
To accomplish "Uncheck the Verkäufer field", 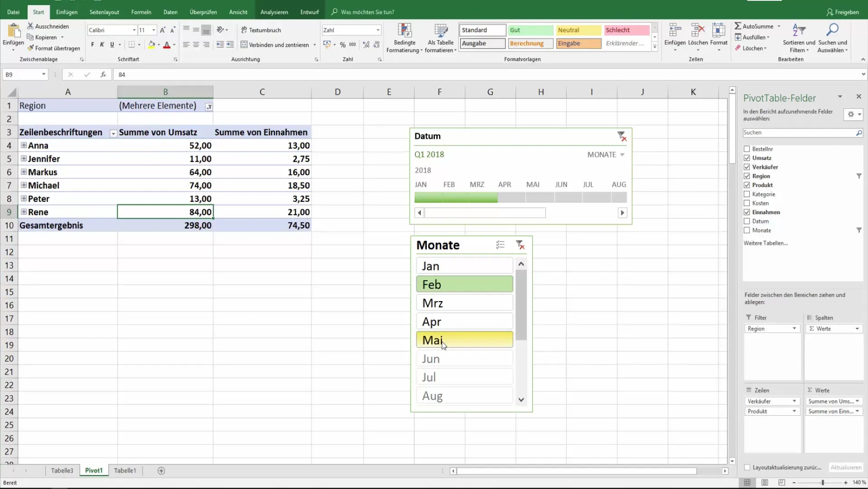I will pyautogui.click(x=747, y=167).
